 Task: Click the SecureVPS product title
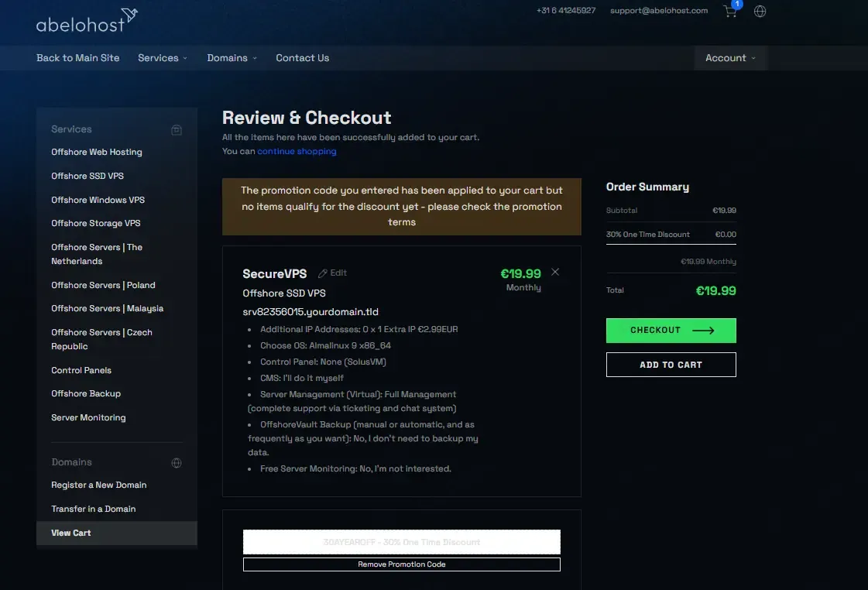(x=275, y=274)
